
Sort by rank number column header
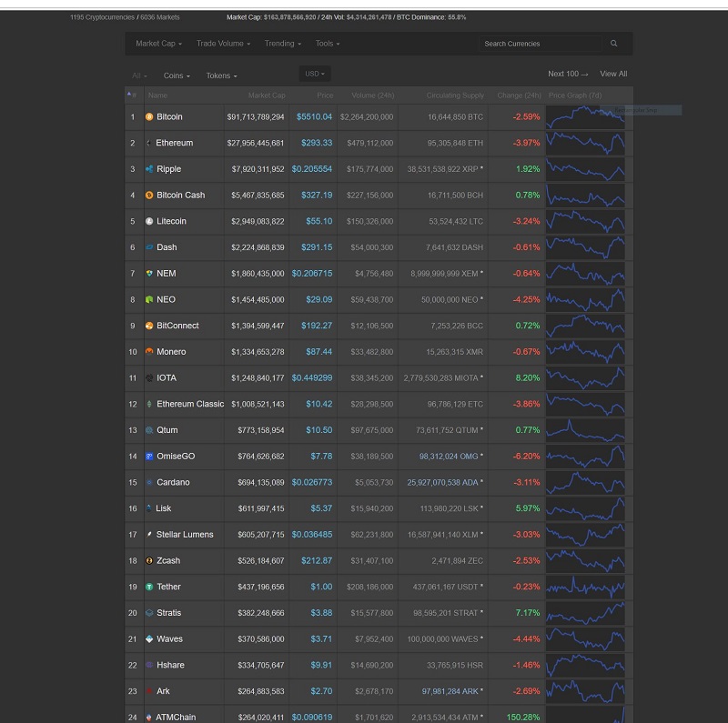pos(132,95)
